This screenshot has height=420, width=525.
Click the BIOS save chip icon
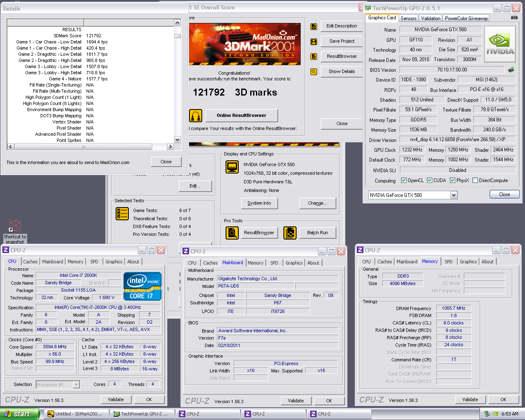tap(511, 70)
